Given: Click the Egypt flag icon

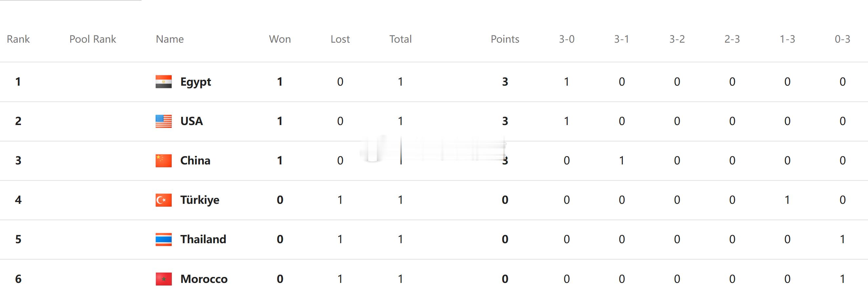Looking at the screenshot, I should click(163, 82).
